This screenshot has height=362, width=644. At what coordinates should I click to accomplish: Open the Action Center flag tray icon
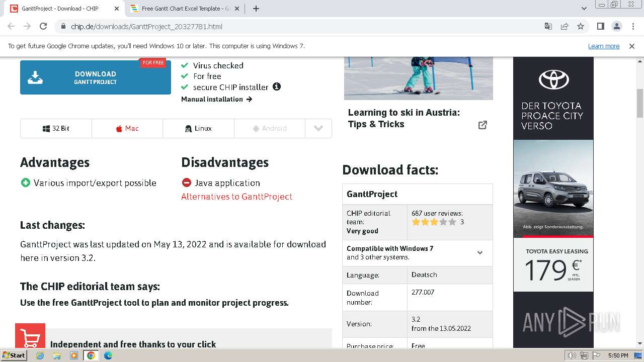coord(596,355)
